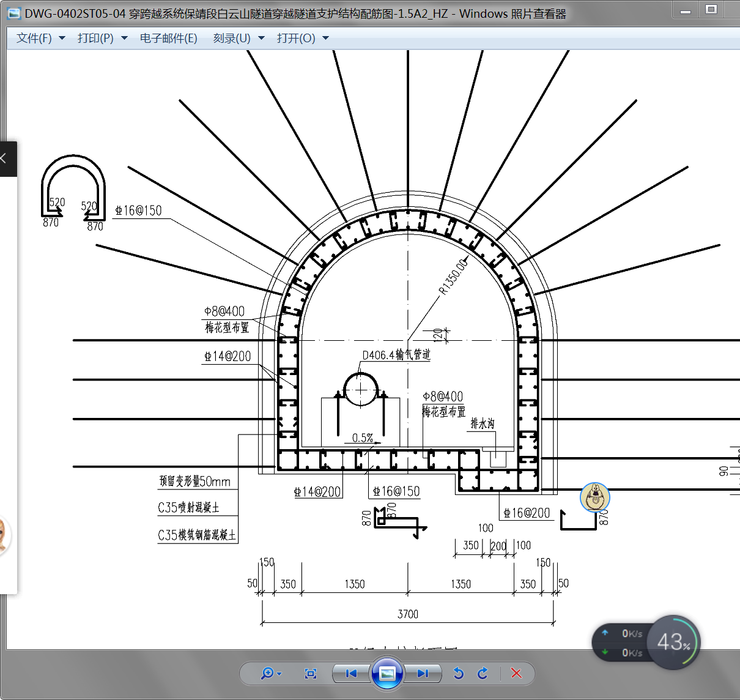Image resolution: width=740 pixels, height=700 pixels.
Task: Delete the image with red X
Action: tap(516, 673)
